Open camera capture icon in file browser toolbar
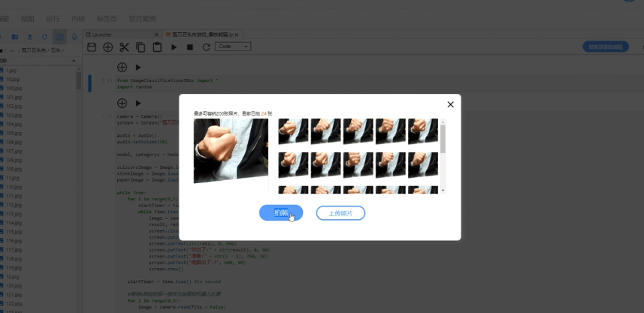 click(59, 37)
